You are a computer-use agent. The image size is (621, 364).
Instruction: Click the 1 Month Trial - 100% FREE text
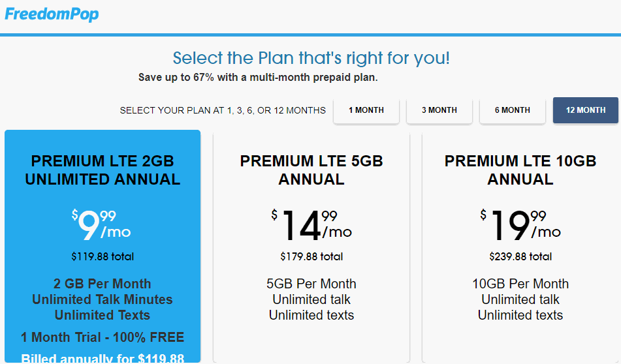[103, 337]
